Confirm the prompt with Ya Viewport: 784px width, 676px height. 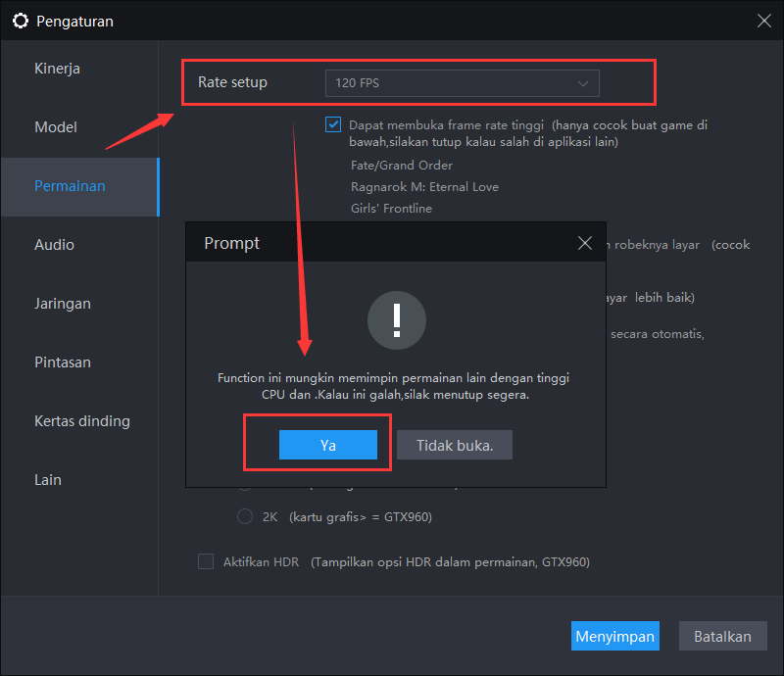[327, 445]
